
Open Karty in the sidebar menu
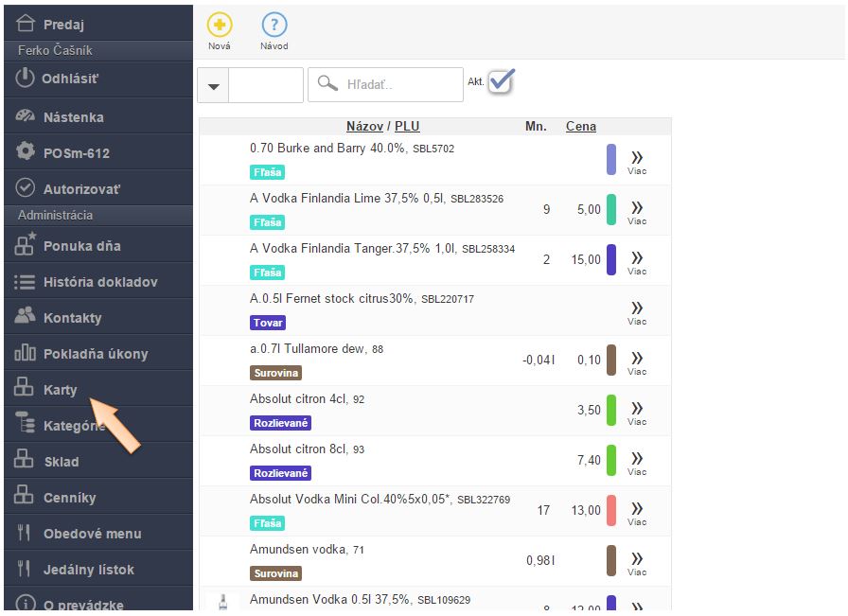coord(61,390)
